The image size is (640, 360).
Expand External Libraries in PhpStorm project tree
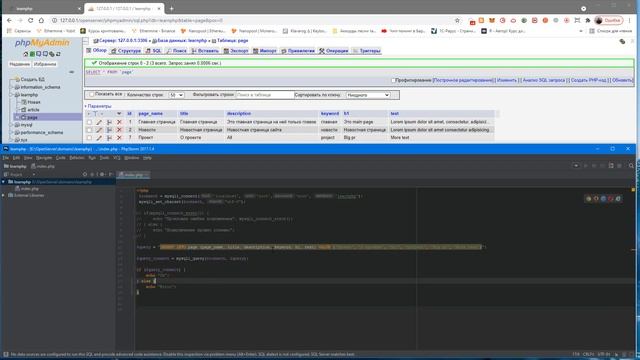point(4,196)
